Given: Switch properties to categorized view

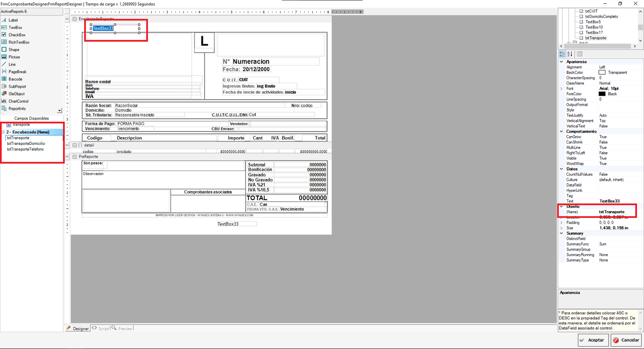Looking at the screenshot, I should tap(562, 54).
